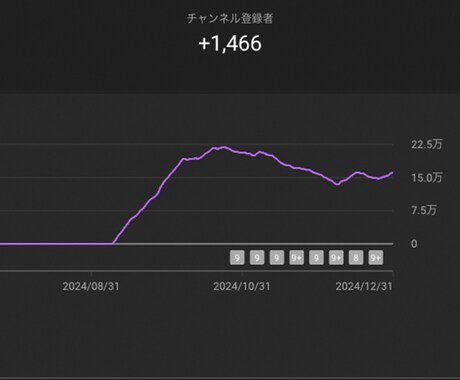Click the 22.5万 axis label

[426, 144]
